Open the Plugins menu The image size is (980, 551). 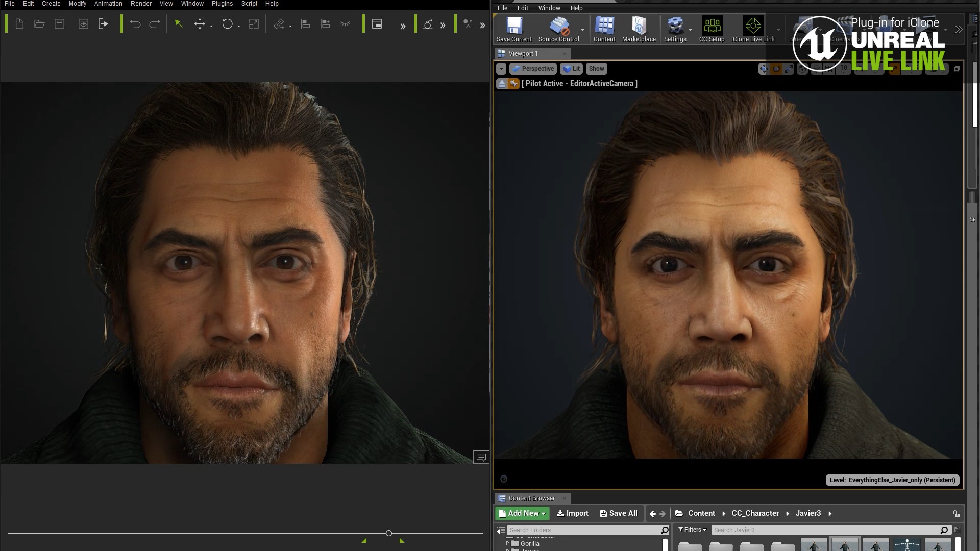(222, 4)
